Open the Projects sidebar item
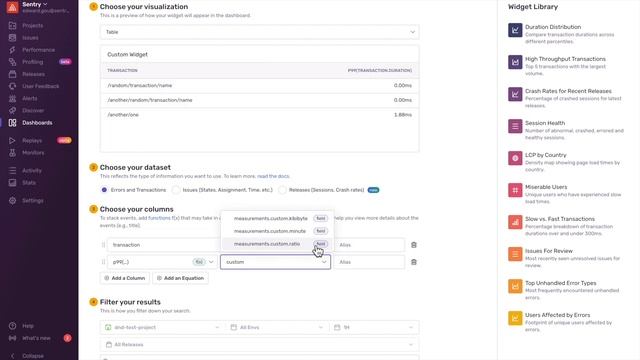 point(32,25)
